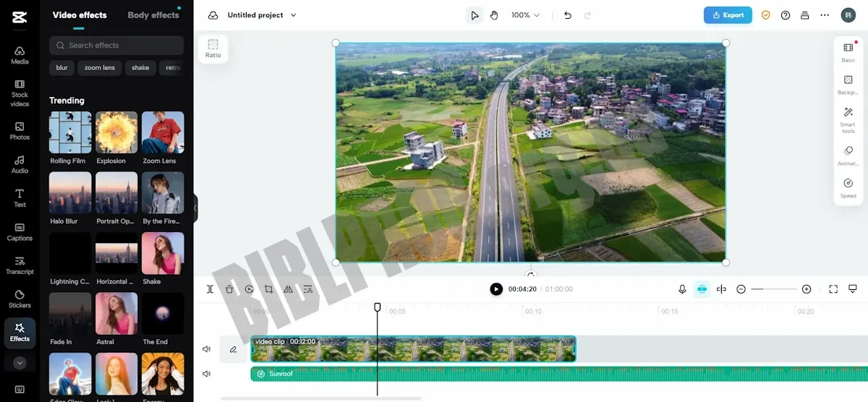Select the hand pan tool
The image size is (868, 402).
tap(494, 15)
